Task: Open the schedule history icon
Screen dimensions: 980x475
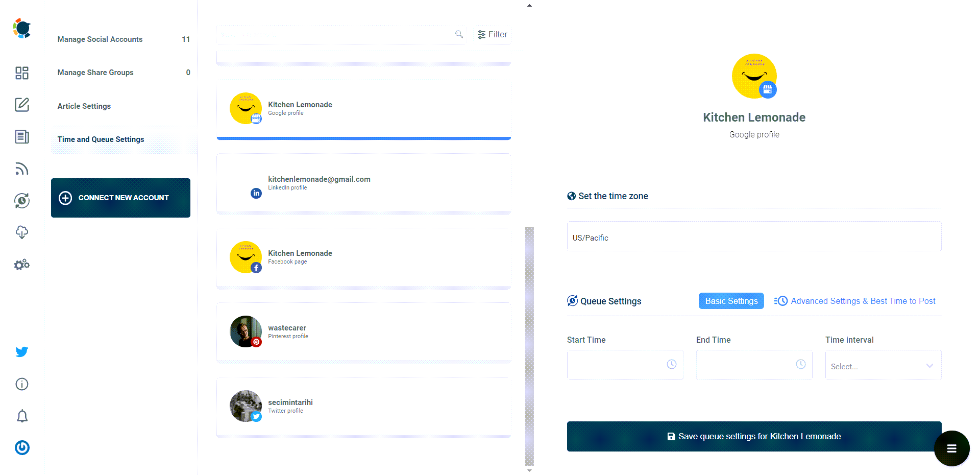Action: [x=21, y=201]
